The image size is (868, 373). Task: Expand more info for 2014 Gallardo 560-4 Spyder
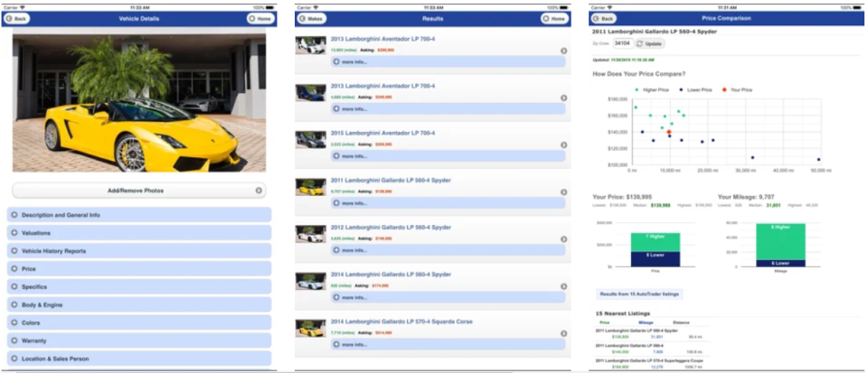point(448,297)
